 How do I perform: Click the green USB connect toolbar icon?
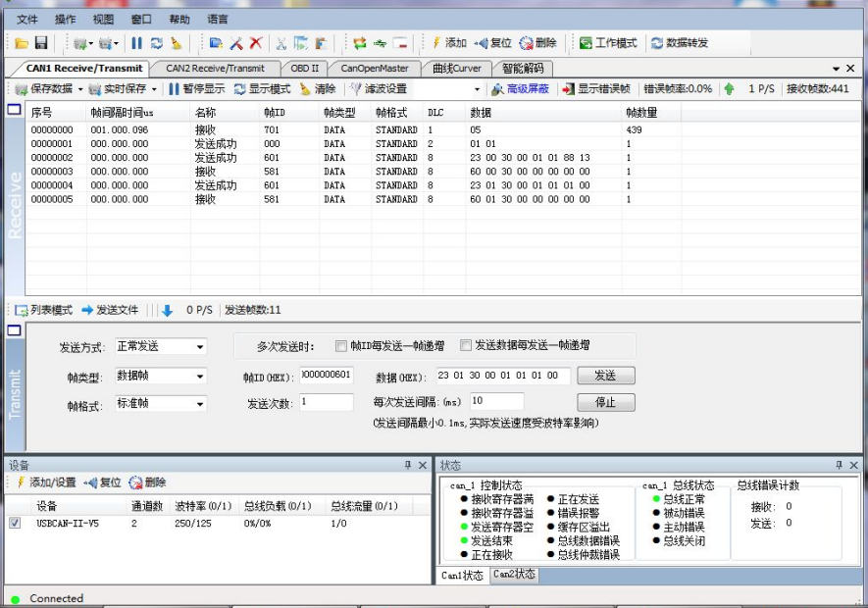(x=380, y=43)
